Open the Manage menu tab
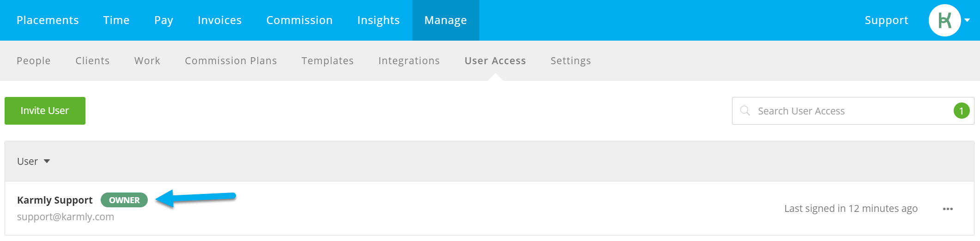This screenshot has height=241, width=980. (446, 20)
